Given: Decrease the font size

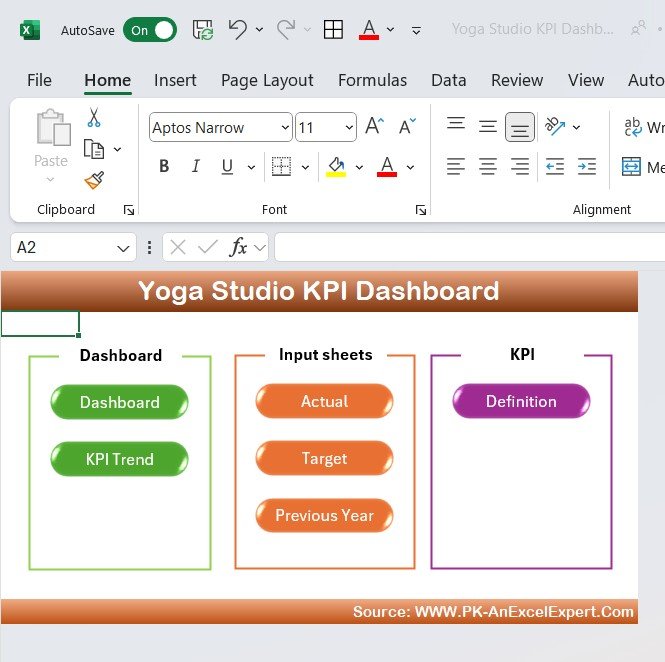Looking at the screenshot, I should (407, 126).
